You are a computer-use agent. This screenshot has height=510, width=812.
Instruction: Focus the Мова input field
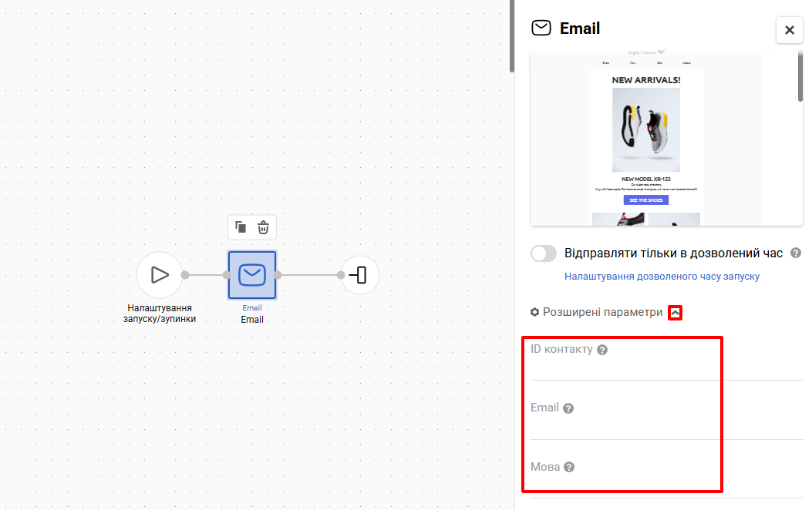(x=666, y=487)
